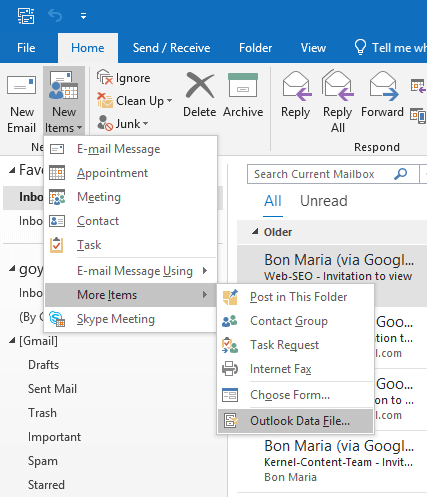Click the Contact Group people icon
Viewport: 427px width, 497px height.
tap(230, 321)
